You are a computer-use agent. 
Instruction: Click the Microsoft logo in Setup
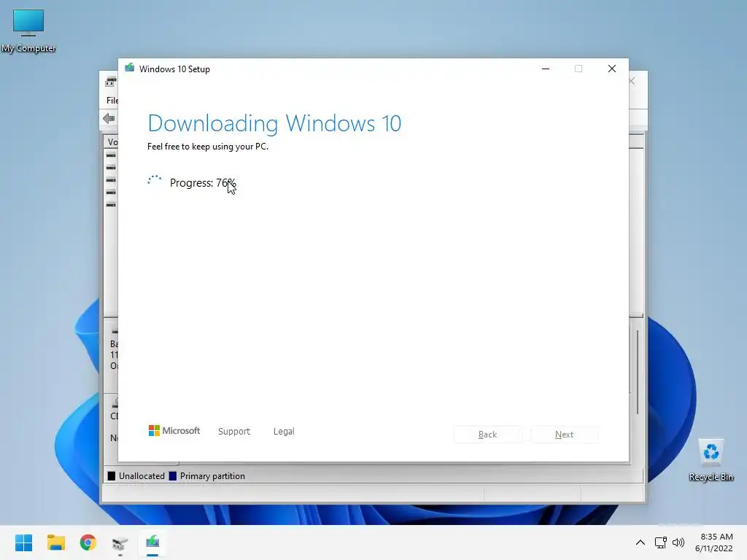pyautogui.click(x=174, y=430)
